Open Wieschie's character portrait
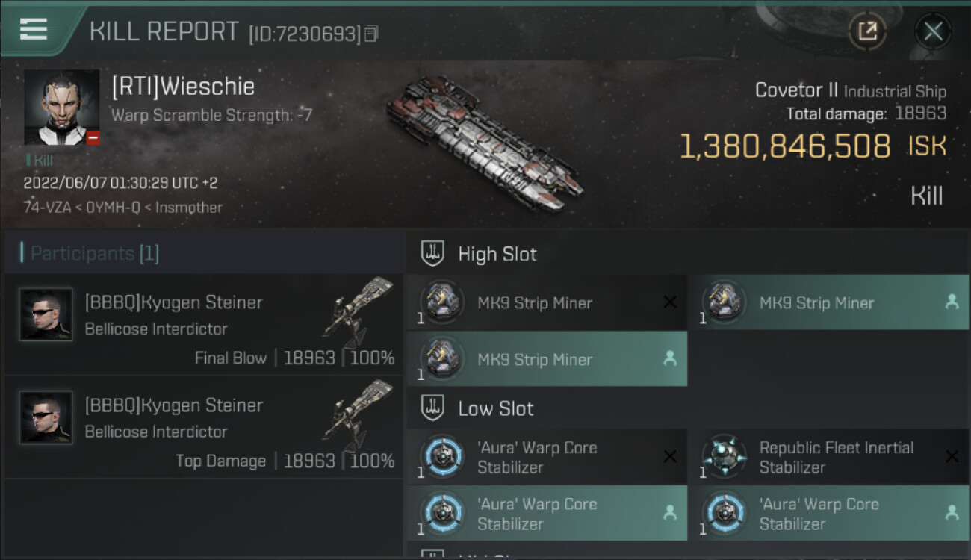 point(61,108)
